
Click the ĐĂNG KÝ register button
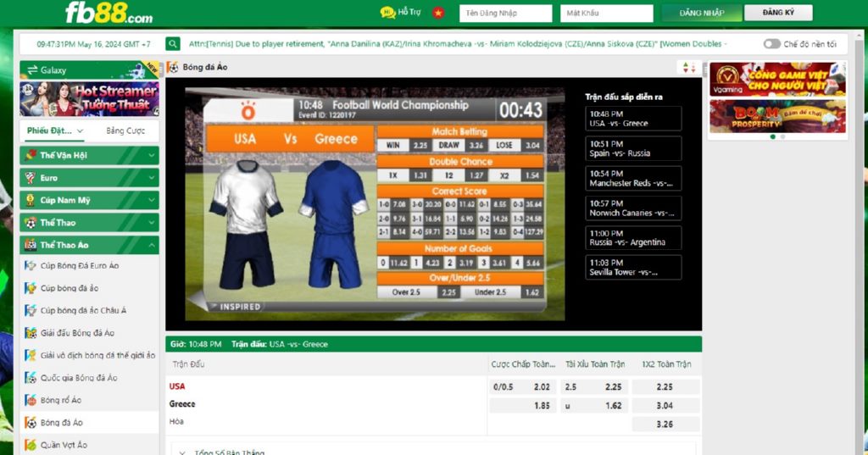click(x=777, y=13)
